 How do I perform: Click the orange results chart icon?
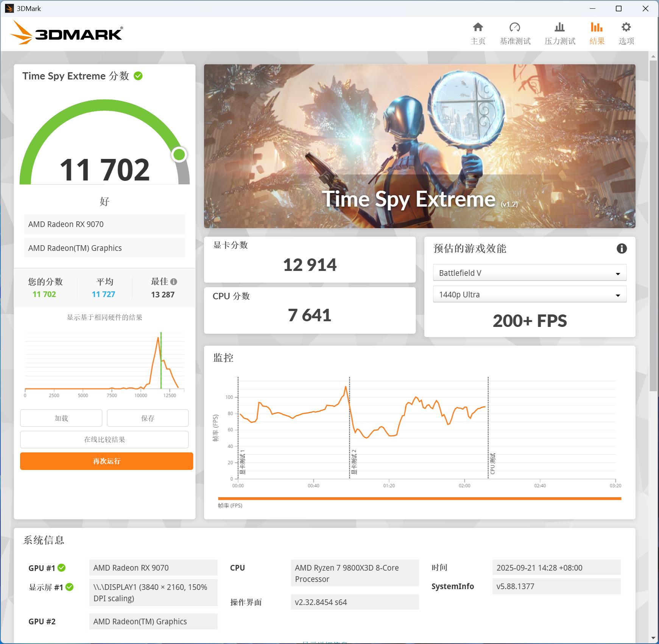tap(597, 27)
